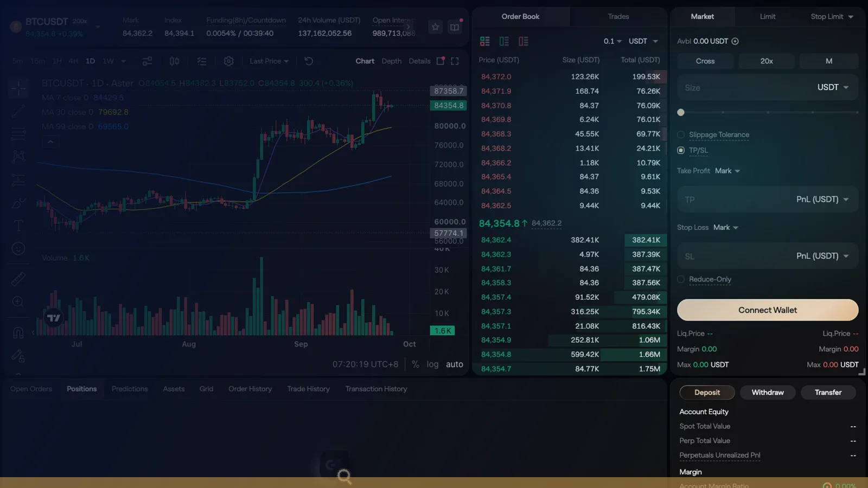The height and width of the screenshot is (488, 868).
Task: Activate the chart zoom-in tool
Action: tap(18, 301)
